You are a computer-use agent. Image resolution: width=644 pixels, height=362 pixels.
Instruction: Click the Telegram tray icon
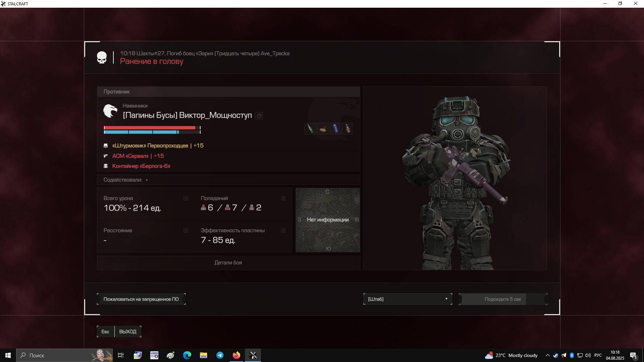click(564, 355)
